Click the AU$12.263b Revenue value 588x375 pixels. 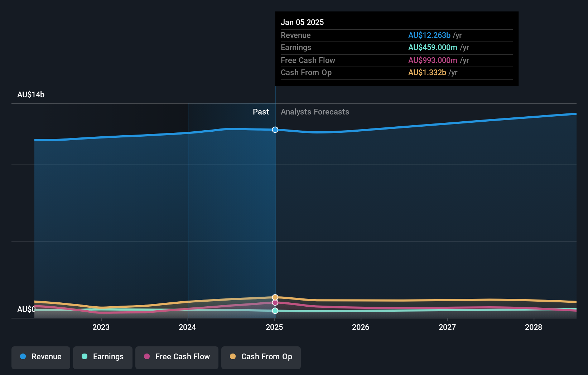429,35
